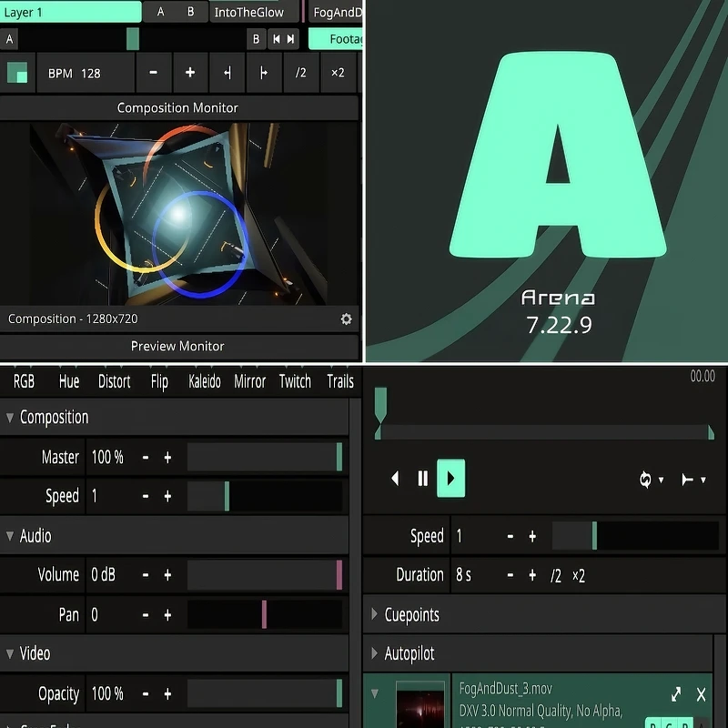Image resolution: width=728 pixels, height=728 pixels.
Task: Collapse the Audio section
Action: pyautogui.click(x=10, y=536)
